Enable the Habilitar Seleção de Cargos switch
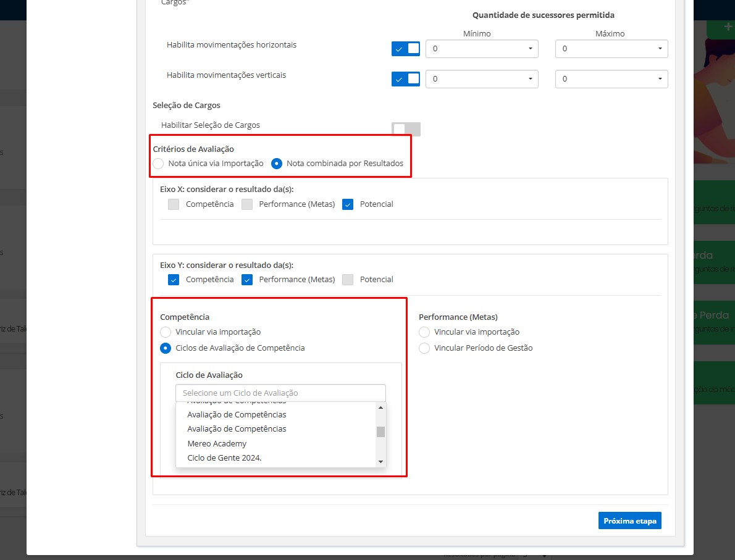The height and width of the screenshot is (560, 735). point(405,129)
